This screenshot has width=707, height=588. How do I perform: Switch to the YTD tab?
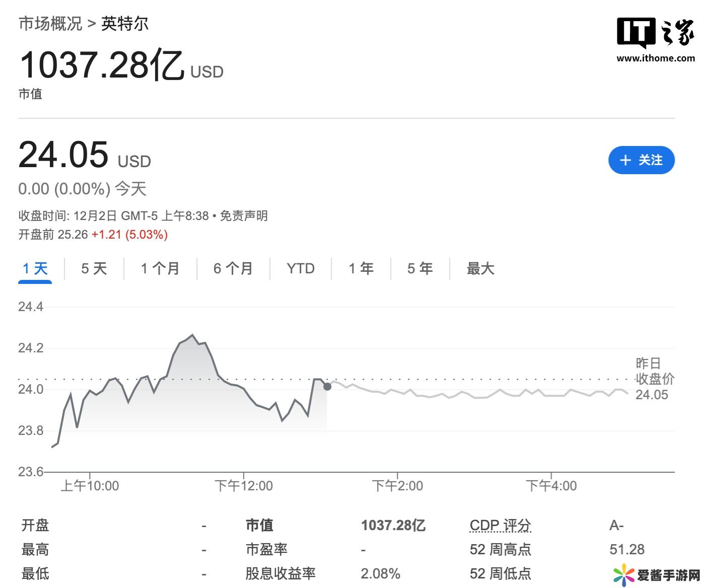click(301, 268)
